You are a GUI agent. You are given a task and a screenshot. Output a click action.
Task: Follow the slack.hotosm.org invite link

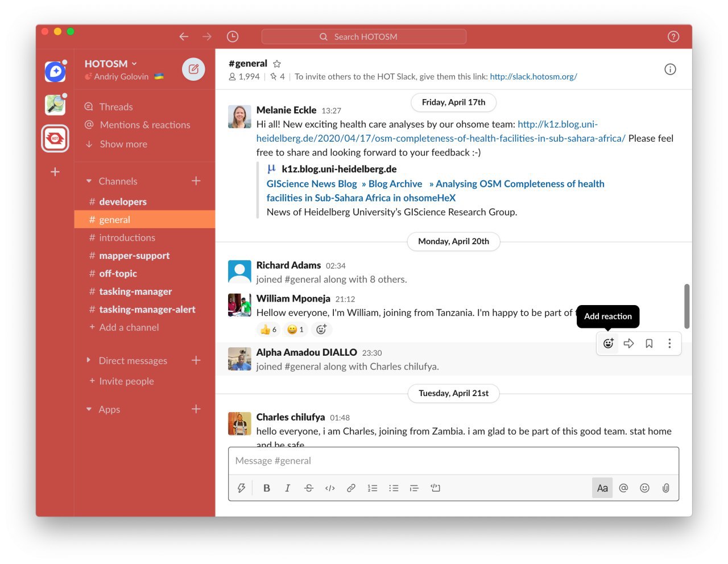533,76
